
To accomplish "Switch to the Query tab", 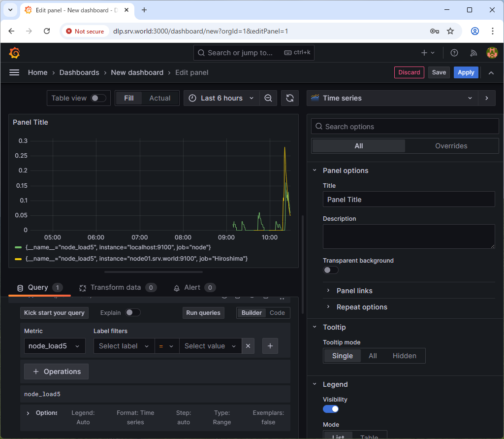I will click(39, 288).
